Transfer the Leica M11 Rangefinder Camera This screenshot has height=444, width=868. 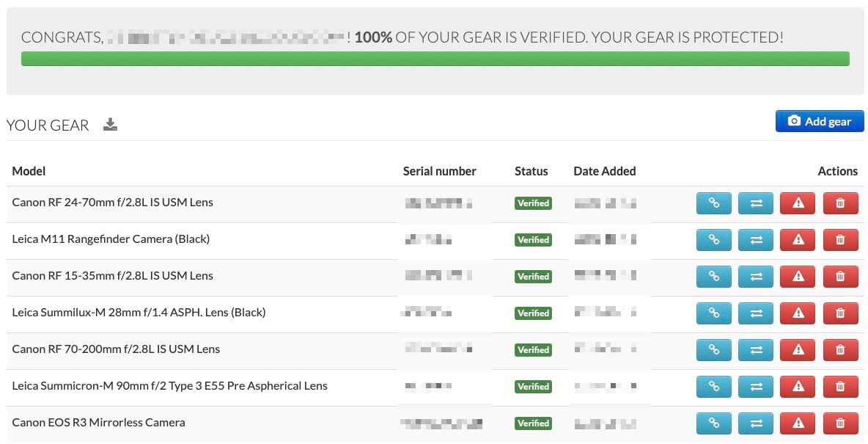tap(756, 240)
